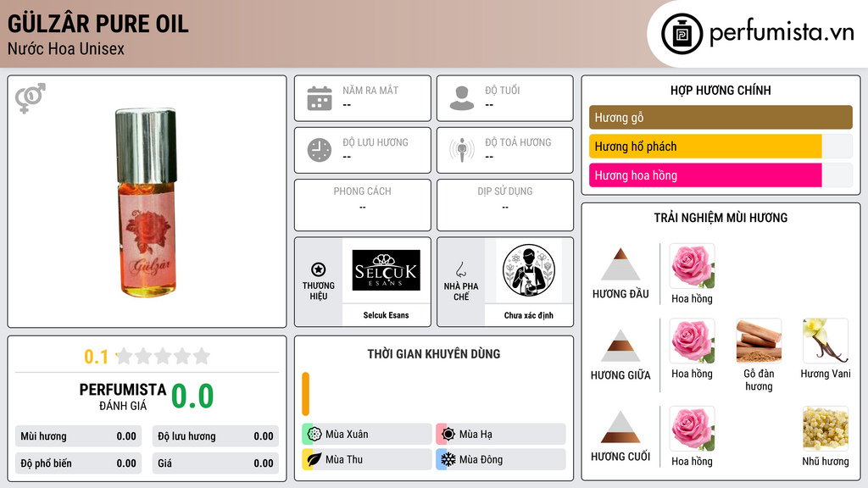Click the Mùa Thu season pill

(367, 459)
